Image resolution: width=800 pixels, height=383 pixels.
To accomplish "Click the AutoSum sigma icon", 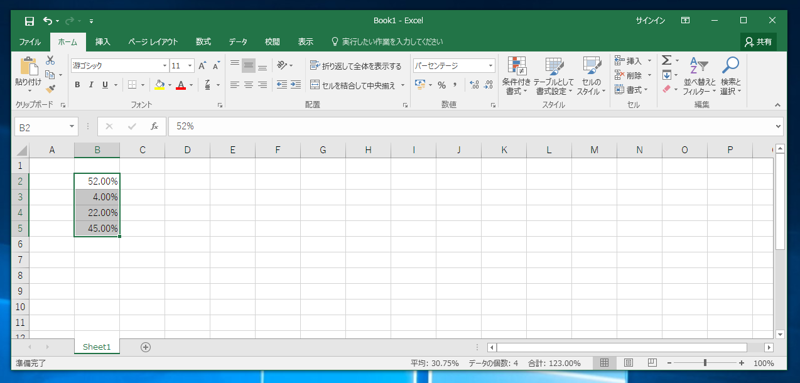I will 666,61.
